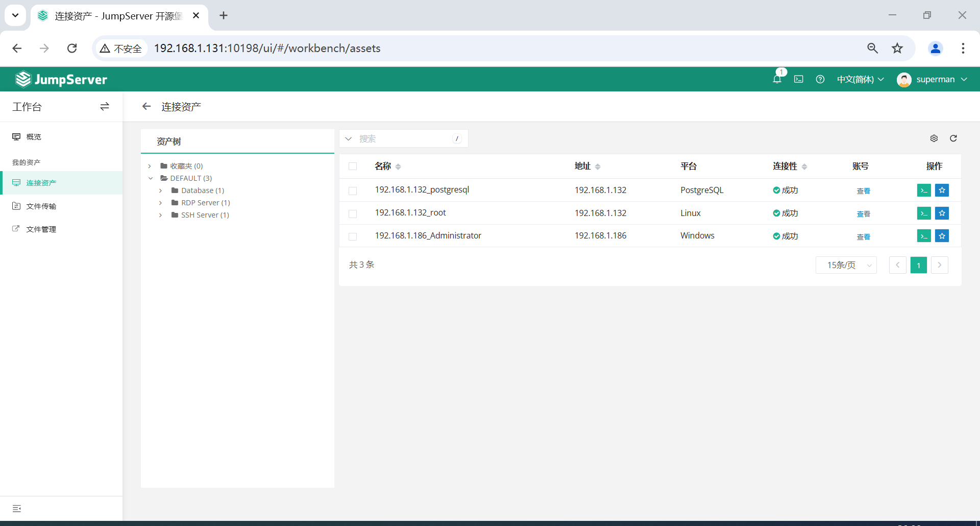Favorite the 192.168.1.132_postgresql asset
This screenshot has width=980, height=526.
[942, 190]
